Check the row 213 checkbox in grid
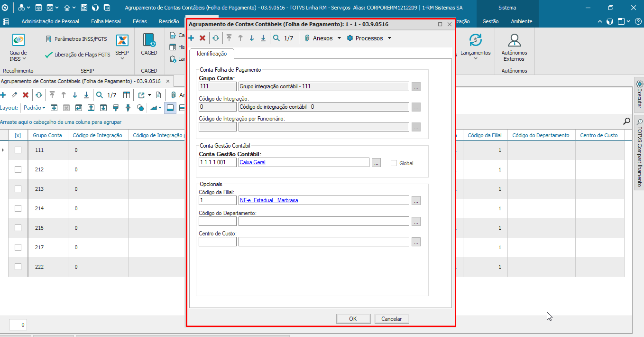The width and height of the screenshot is (644, 337). 18,189
